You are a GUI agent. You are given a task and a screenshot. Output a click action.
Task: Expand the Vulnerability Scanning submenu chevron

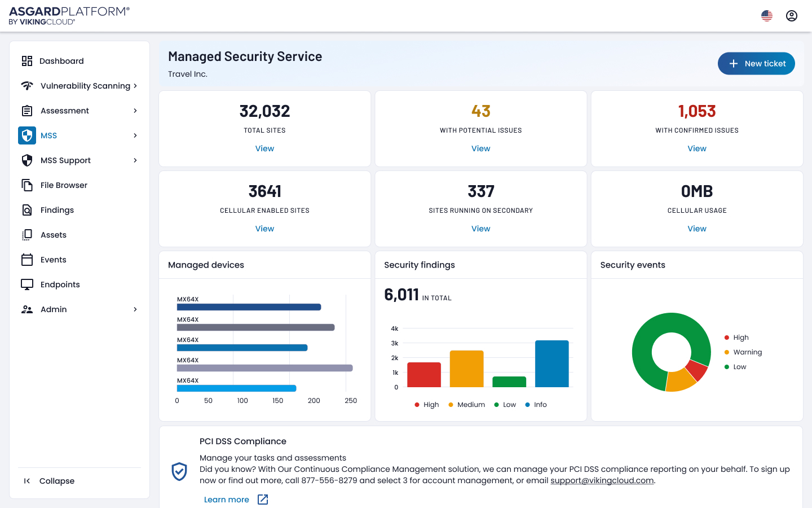[135, 86]
